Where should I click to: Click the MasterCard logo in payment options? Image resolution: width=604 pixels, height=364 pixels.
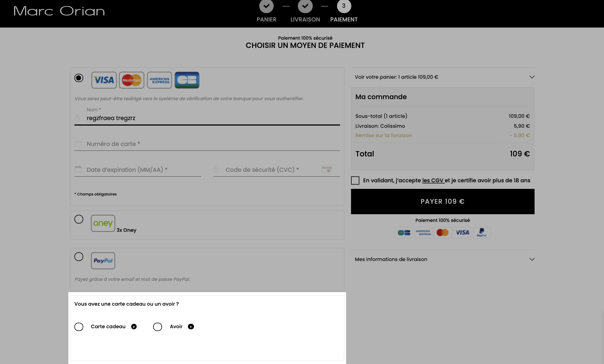132,80
